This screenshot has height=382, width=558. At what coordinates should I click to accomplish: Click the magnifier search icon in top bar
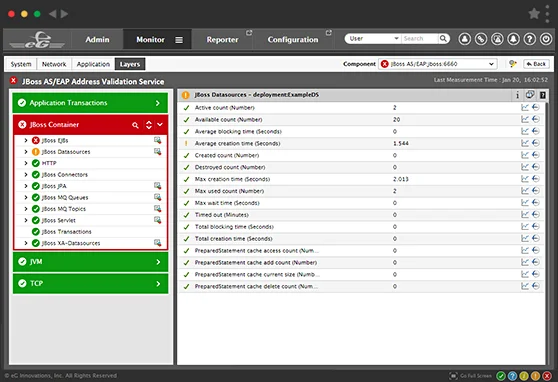click(x=443, y=38)
